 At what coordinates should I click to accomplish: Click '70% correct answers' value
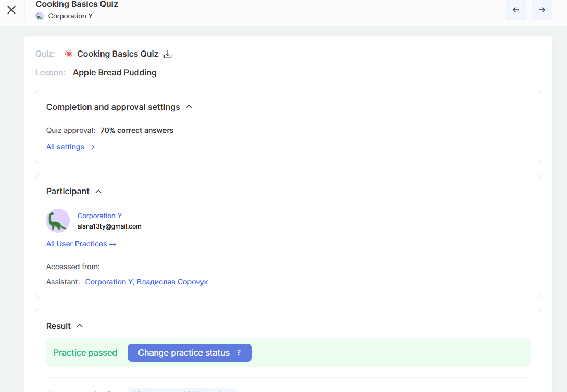137,130
